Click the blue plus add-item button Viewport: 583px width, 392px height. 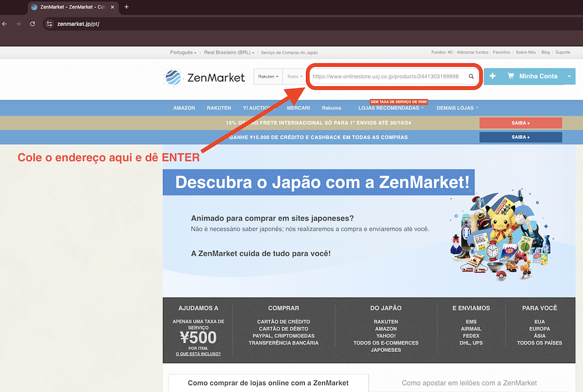[492, 76]
